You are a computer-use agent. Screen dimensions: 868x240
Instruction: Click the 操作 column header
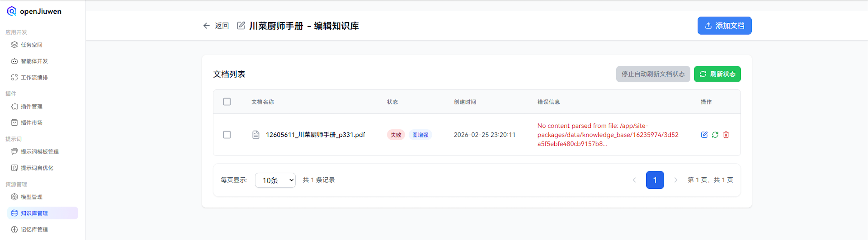coord(706,102)
